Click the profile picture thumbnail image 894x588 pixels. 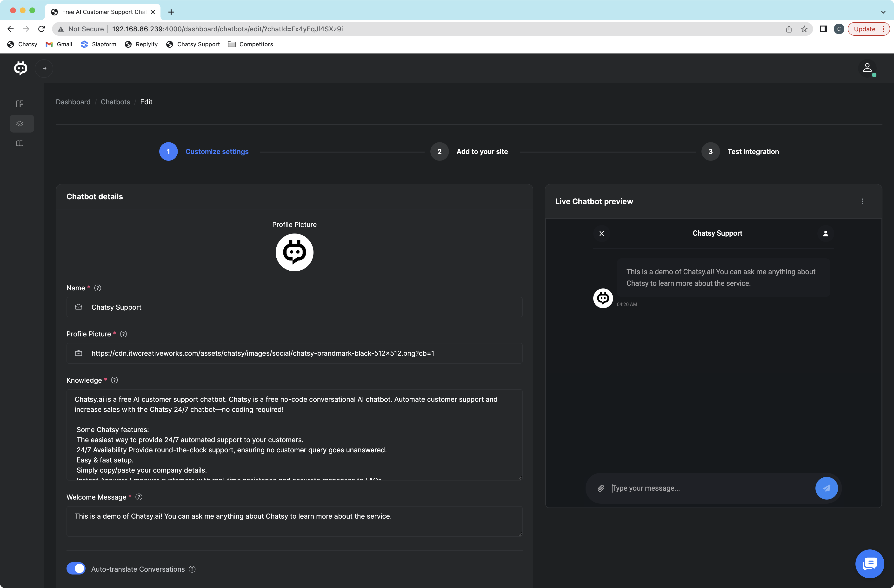click(x=294, y=253)
